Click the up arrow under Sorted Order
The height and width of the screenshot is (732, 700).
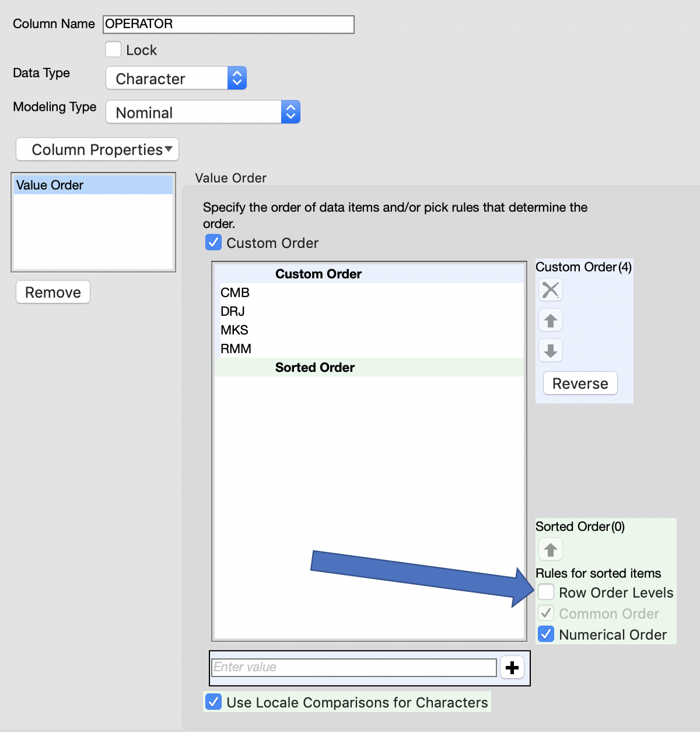pyautogui.click(x=550, y=549)
